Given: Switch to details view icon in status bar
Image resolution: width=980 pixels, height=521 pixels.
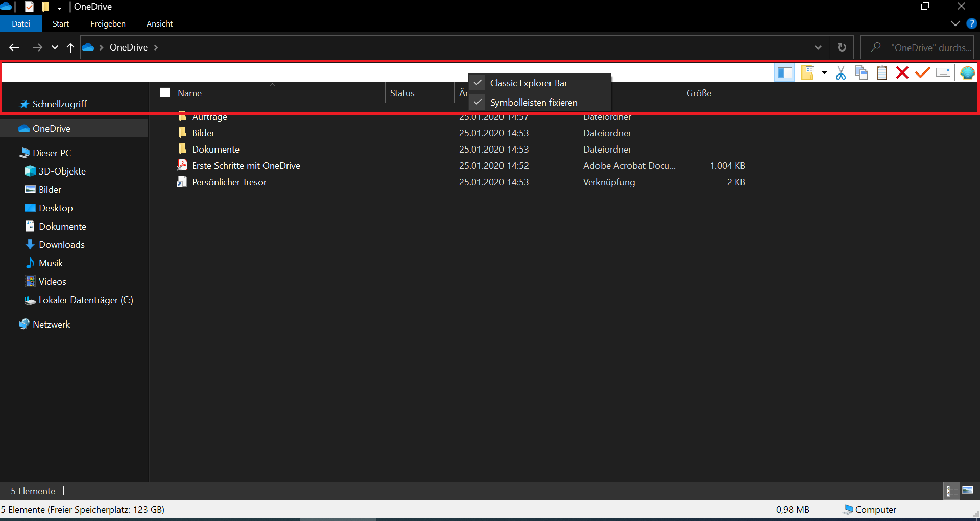Looking at the screenshot, I should tap(951, 490).
